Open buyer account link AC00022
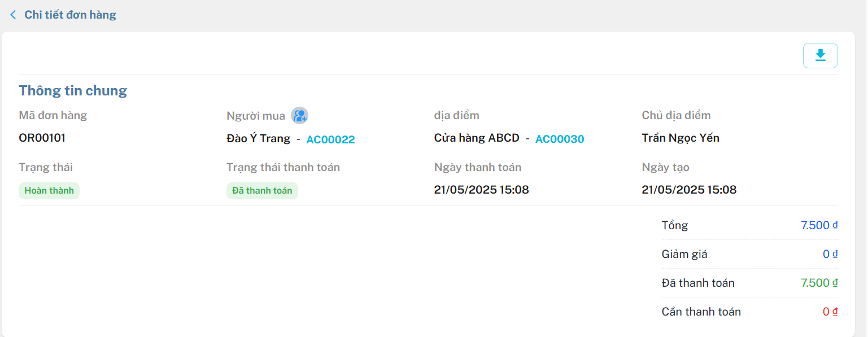The height and width of the screenshot is (337, 868). (x=330, y=139)
